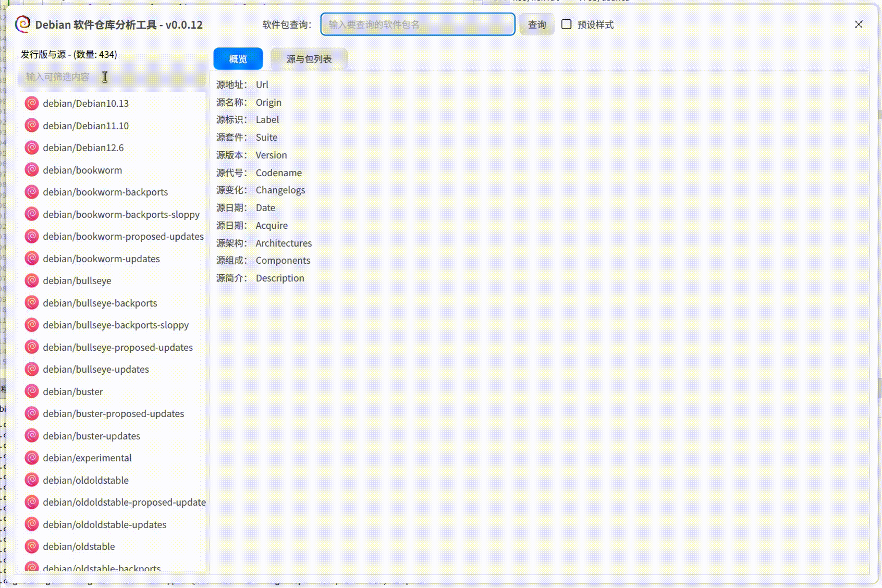
Task: Click the Architectures value for 源架构
Action: pyautogui.click(x=284, y=243)
